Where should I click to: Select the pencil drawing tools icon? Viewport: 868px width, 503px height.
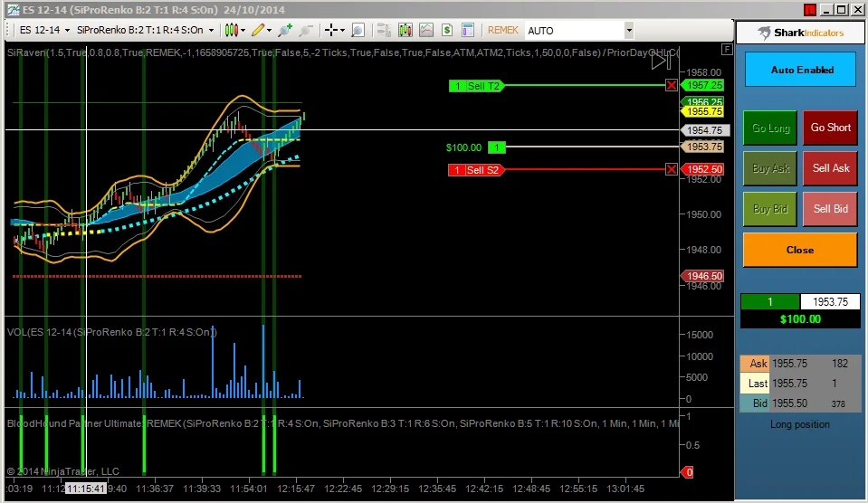tap(257, 30)
